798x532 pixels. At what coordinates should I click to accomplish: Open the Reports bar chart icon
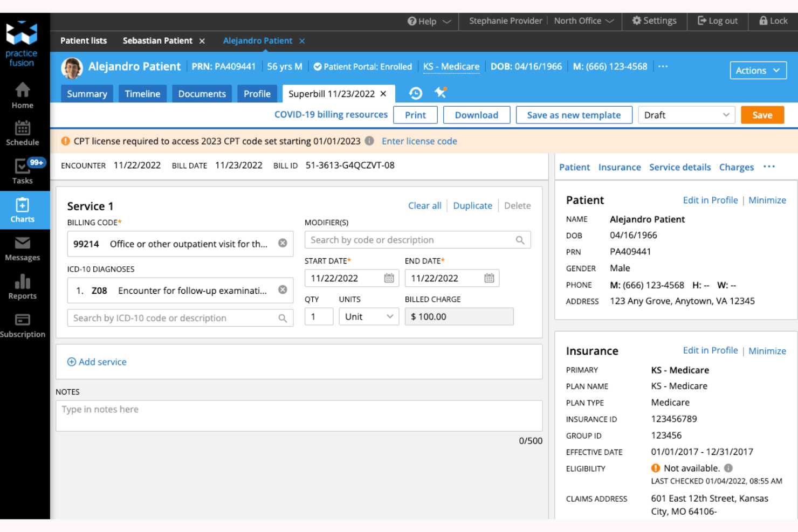coord(23,287)
